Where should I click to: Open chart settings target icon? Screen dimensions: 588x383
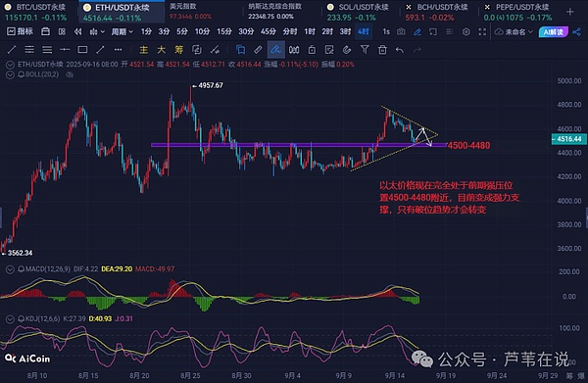coord(466,32)
